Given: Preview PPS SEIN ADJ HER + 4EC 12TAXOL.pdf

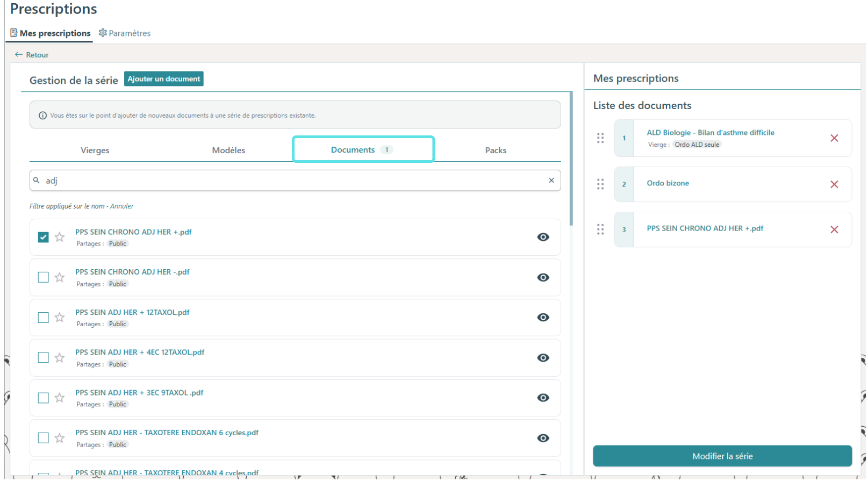Looking at the screenshot, I should pos(543,358).
